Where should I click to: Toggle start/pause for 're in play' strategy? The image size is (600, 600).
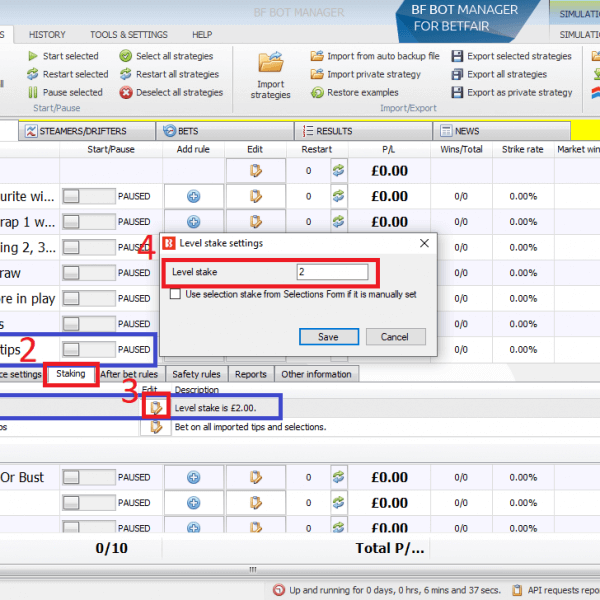(x=89, y=298)
